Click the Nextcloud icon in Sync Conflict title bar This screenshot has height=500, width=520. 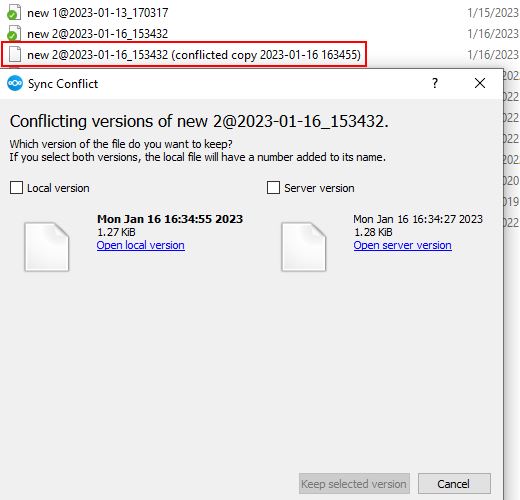15,83
